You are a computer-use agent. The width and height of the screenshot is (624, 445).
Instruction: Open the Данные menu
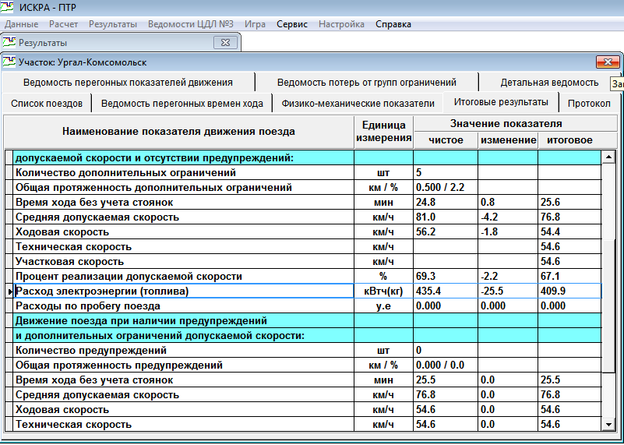click(22, 24)
